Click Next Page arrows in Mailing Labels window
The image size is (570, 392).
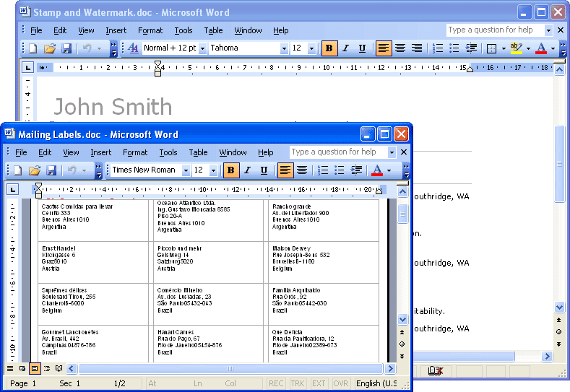click(402, 356)
